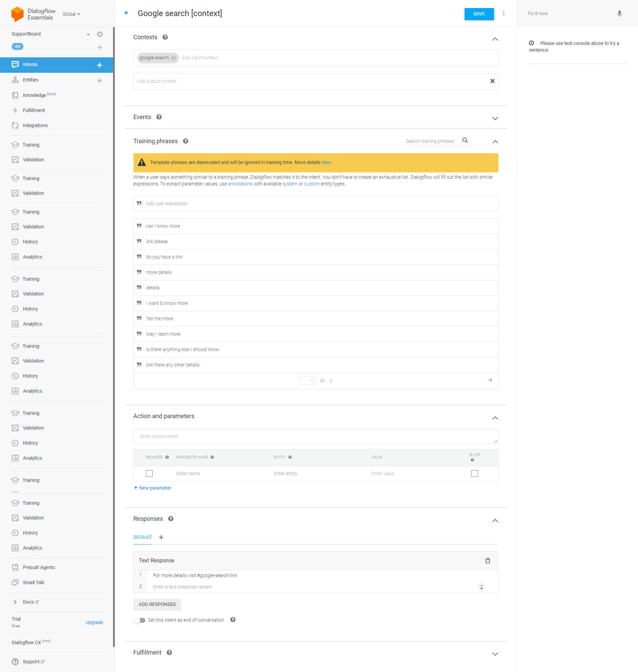Click the SAVE button
The height and width of the screenshot is (672, 638).
[479, 14]
